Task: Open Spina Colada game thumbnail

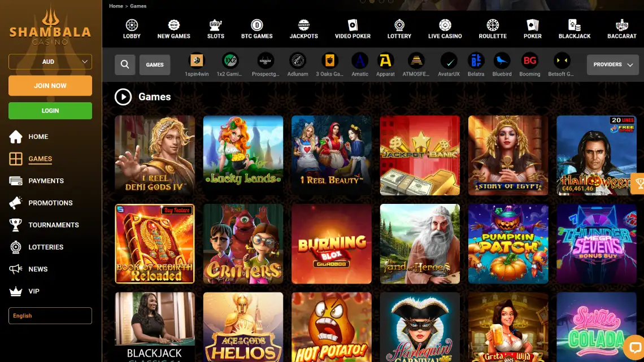Action: pos(597,327)
